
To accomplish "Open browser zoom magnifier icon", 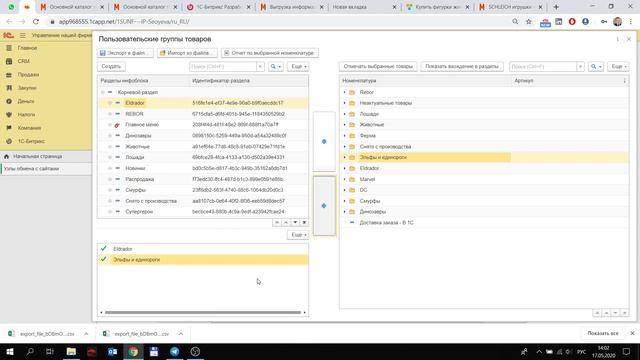I will point(515,22).
